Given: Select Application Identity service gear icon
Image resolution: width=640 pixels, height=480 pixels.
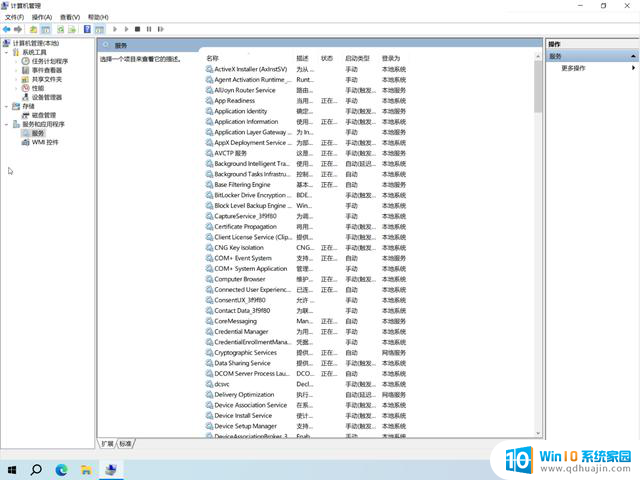Looking at the screenshot, I should pos(209,111).
